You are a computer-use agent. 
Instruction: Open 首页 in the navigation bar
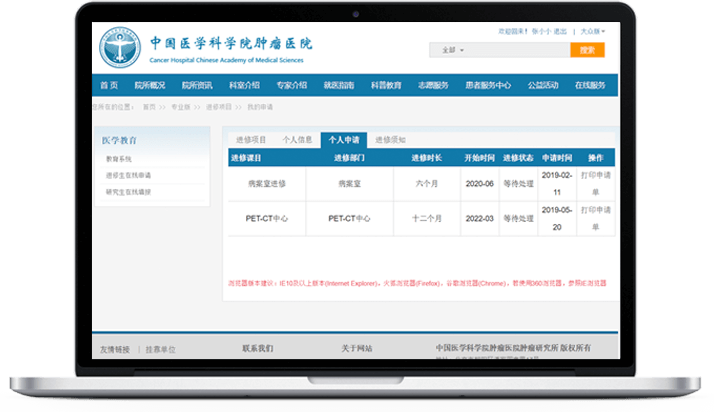pos(109,86)
